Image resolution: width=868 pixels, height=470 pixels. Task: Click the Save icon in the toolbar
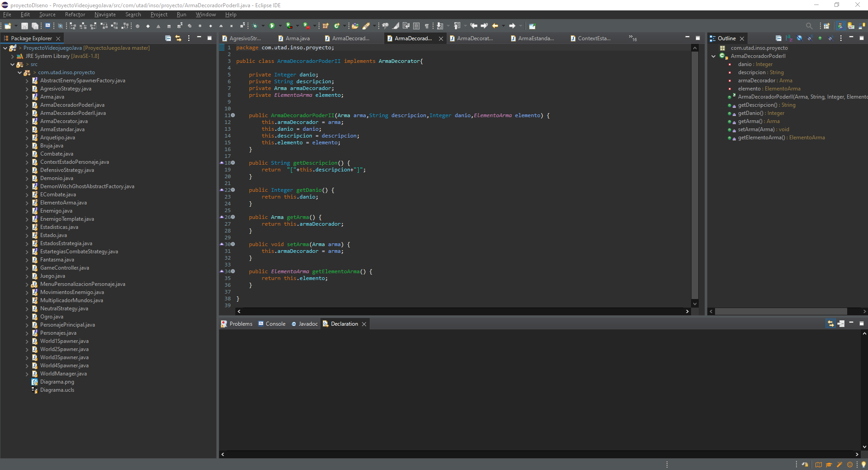[24, 26]
